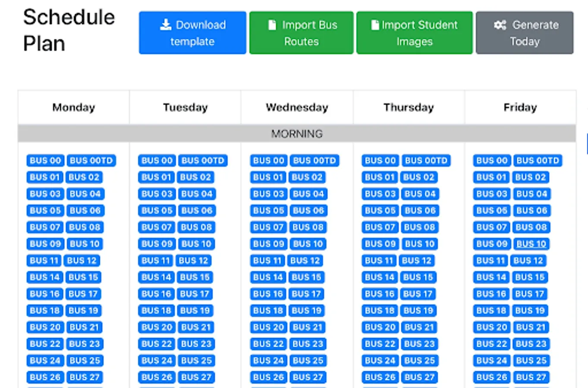Select BUS 27 badge under Friday
The width and height of the screenshot is (588, 388).
531,377
